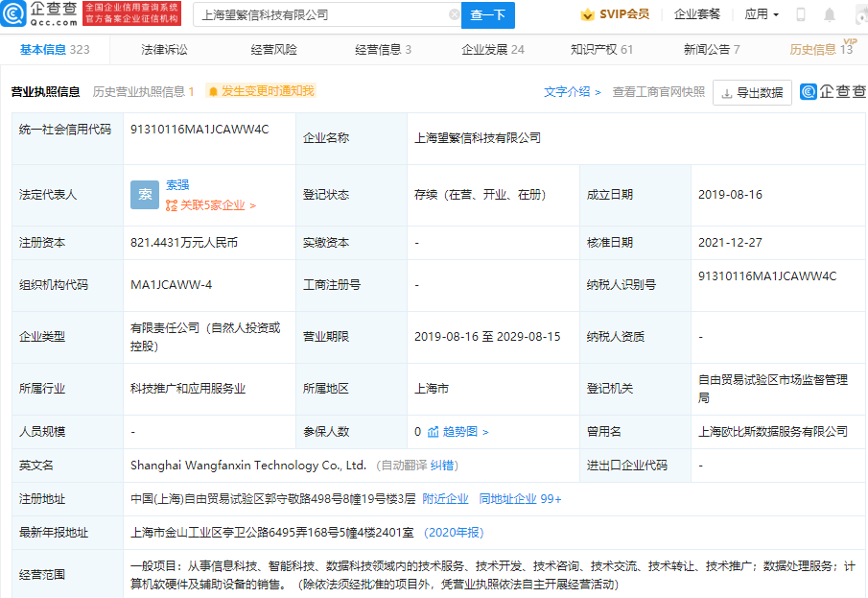The width and height of the screenshot is (868, 598).
Task: Open 查看工商官网快照 link
Action: click(659, 92)
